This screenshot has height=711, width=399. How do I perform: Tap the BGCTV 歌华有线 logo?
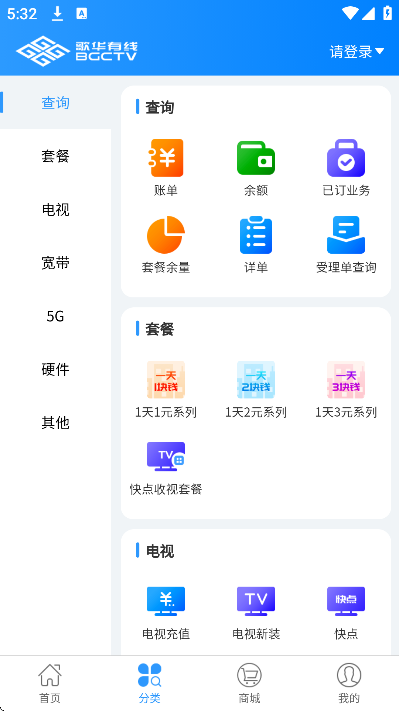coord(77,51)
